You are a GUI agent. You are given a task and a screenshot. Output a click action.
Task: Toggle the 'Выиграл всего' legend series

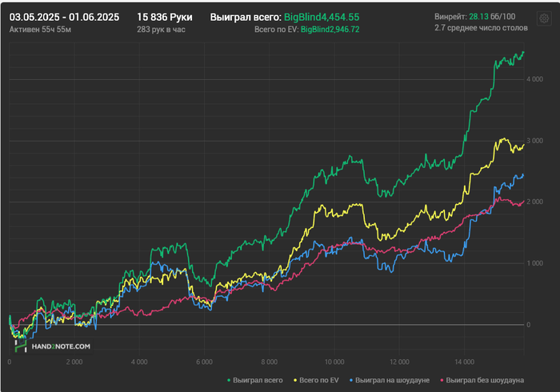click(255, 380)
